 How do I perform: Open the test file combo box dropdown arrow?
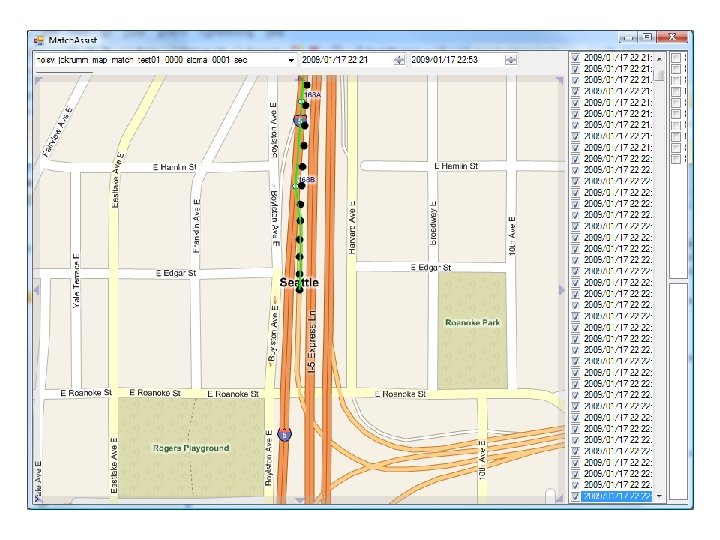click(291, 60)
